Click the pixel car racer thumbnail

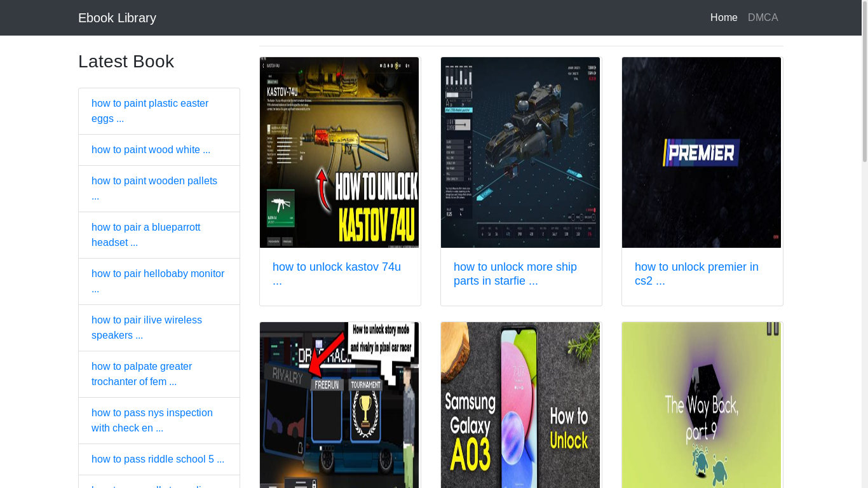(339, 405)
